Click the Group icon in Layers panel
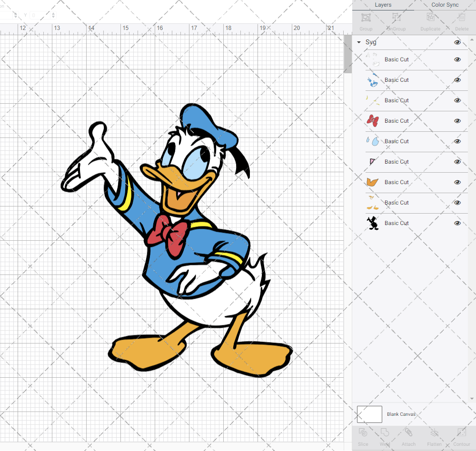 tap(366, 18)
